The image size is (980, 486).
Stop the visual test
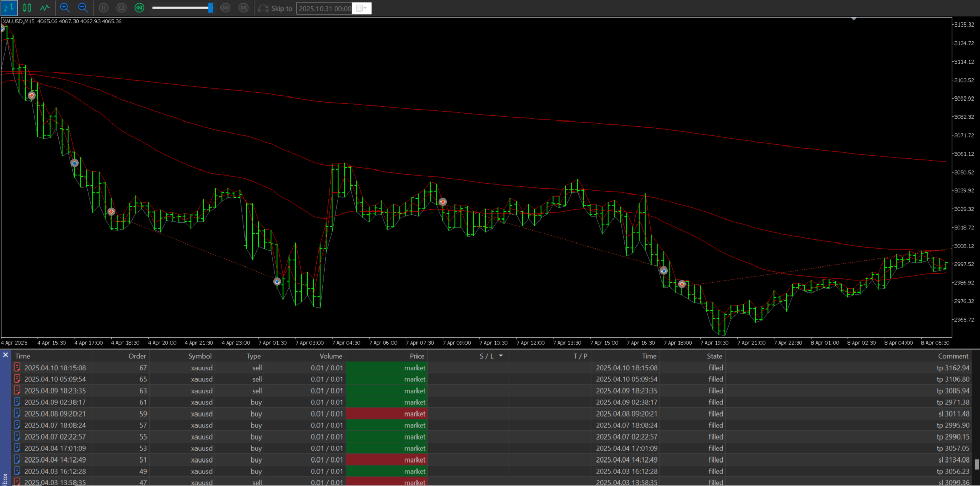tap(121, 8)
